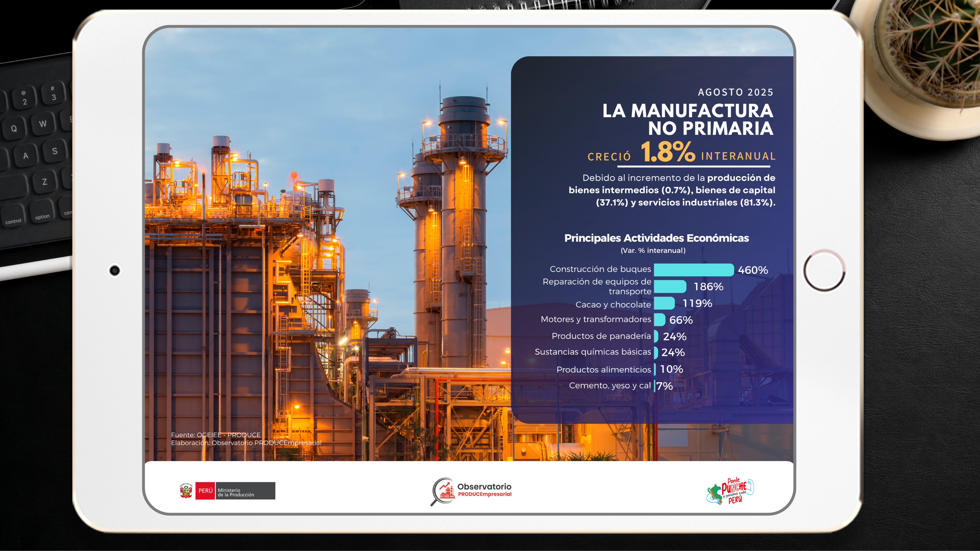Viewport: 980px width, 551px height.
Task: Click the Fuente: OGEIEE - PRODUCE text
Action: pos(216,435)
